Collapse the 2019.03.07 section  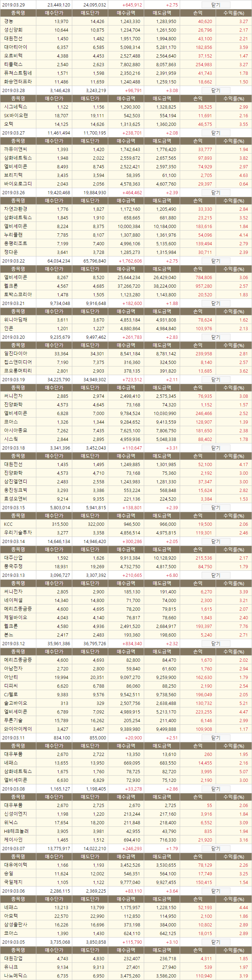pos(215,849)
